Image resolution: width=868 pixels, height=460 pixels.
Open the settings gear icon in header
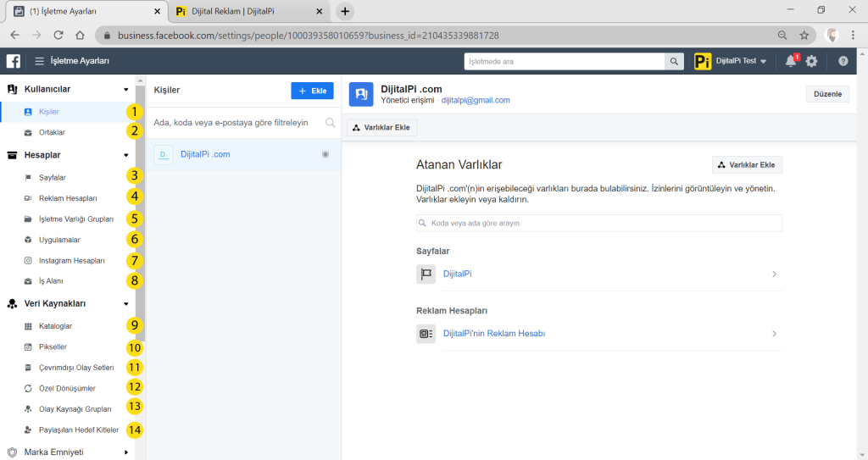pyautogui.click(x=811, y=61)
